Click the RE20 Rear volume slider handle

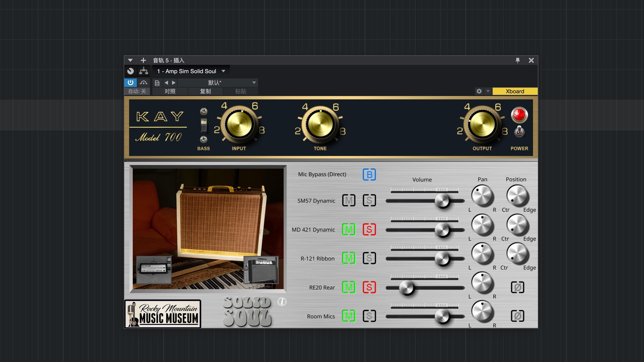coord(407,288)
